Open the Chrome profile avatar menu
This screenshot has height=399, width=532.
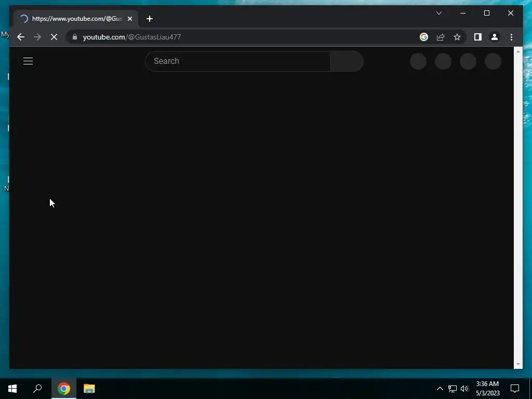(495, 37)
